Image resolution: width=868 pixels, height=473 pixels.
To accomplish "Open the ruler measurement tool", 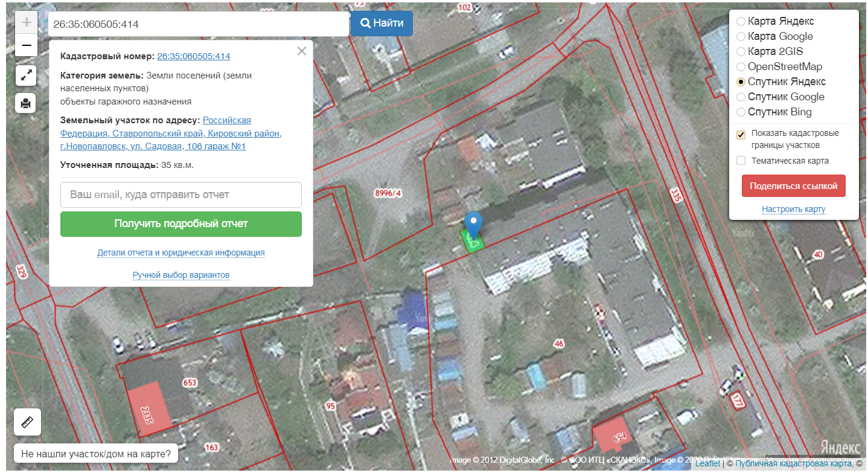I will click(x=27, y=422).
